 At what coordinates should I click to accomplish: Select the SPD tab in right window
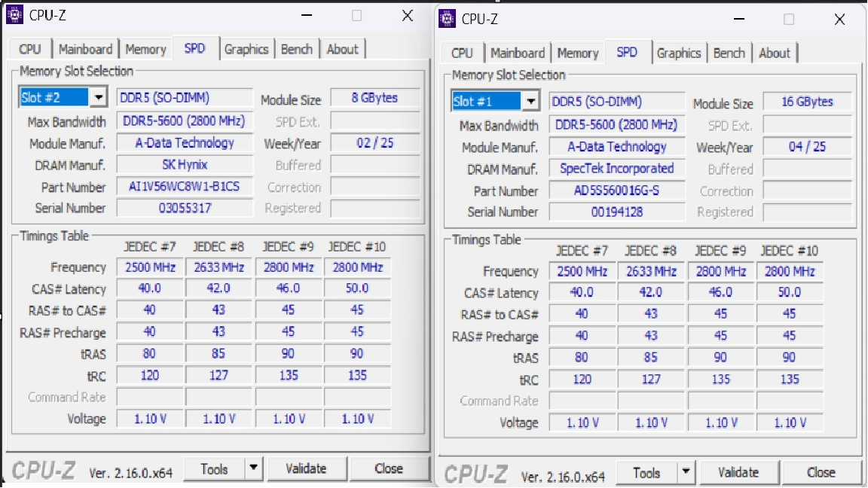click(627, 52)
